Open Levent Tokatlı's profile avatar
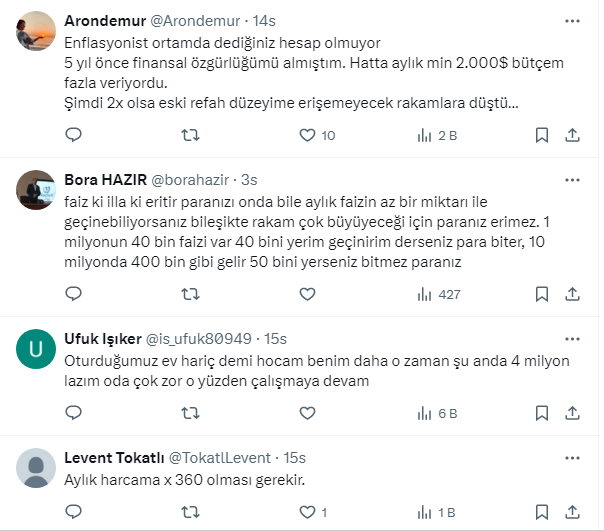The height and width of the screenshot is (531, 604). coord(37,467)
